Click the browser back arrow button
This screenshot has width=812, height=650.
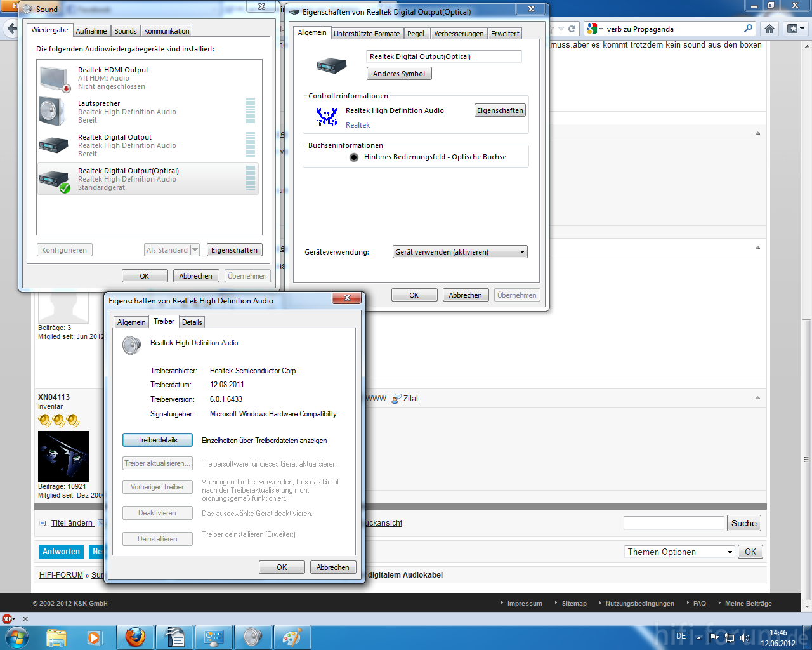click(11, 29)
